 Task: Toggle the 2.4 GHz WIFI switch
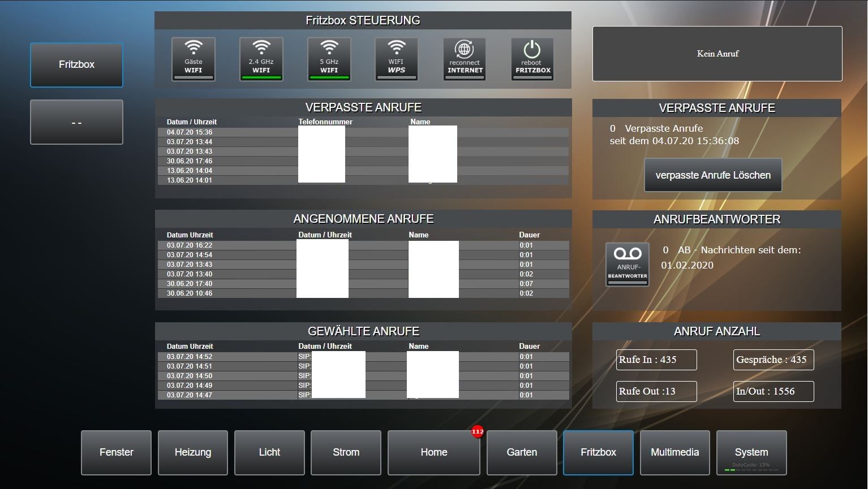[x=261, y=59]
